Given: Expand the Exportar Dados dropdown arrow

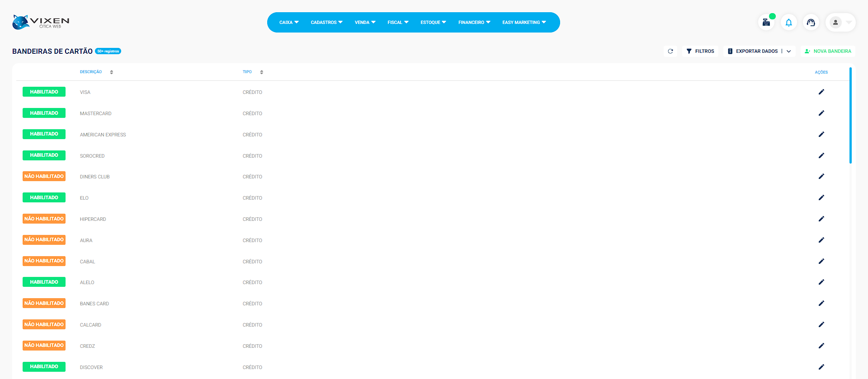Looking at the screenshot, I should (x=789, y=51).
